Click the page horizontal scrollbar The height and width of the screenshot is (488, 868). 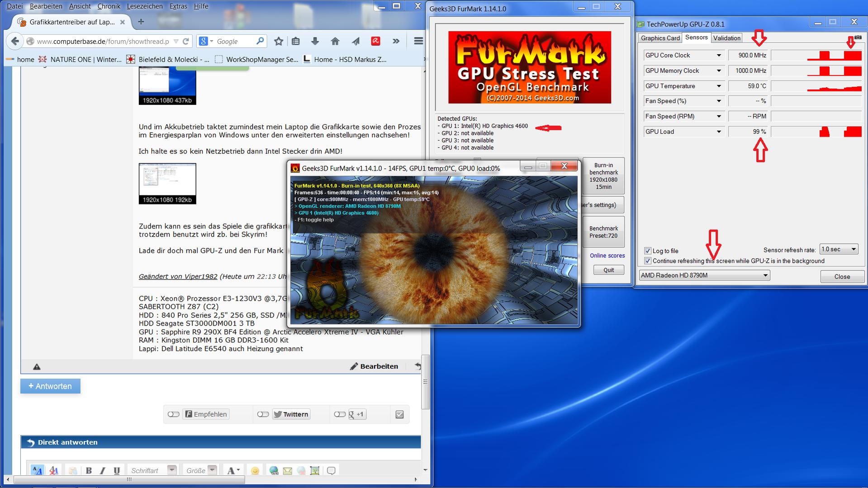129,479
